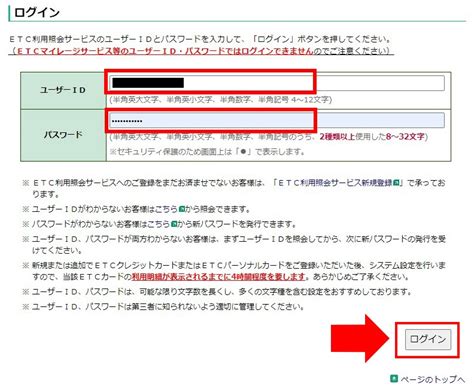Click red underlined ETCマイレージサービス warning text
The width and height of the screenshot is (474, 386).
tap(165, 51)
